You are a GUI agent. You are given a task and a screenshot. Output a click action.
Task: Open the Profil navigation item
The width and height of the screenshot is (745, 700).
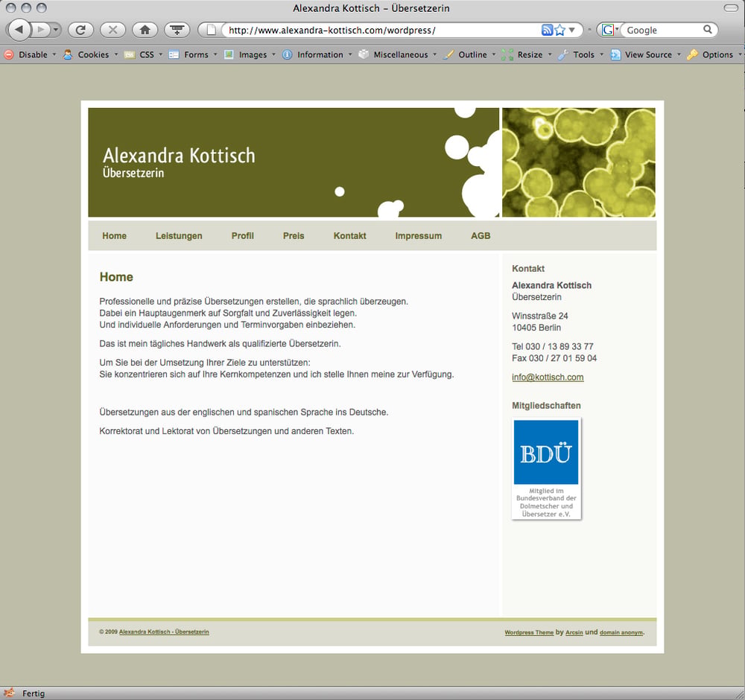click(243, 235)
